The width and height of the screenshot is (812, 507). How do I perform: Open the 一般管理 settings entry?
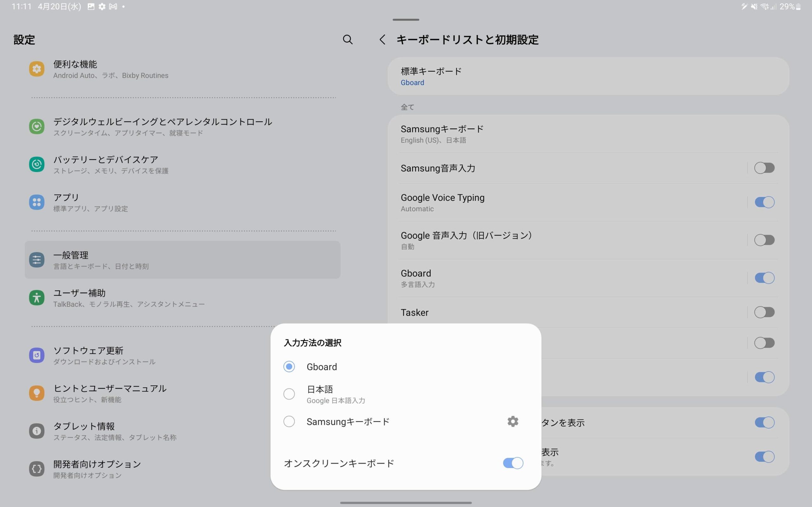183,260
